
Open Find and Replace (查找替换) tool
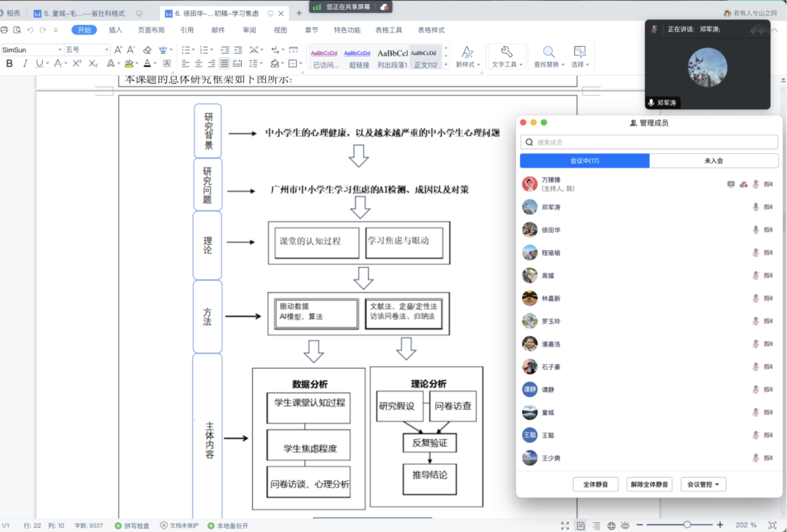(549, 56)
